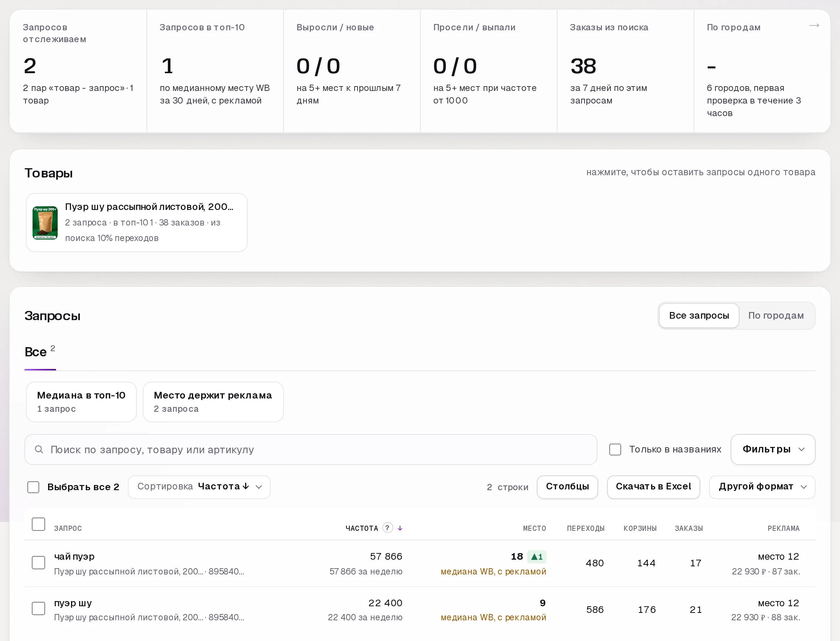Click the green +1 position change badge

536,557
